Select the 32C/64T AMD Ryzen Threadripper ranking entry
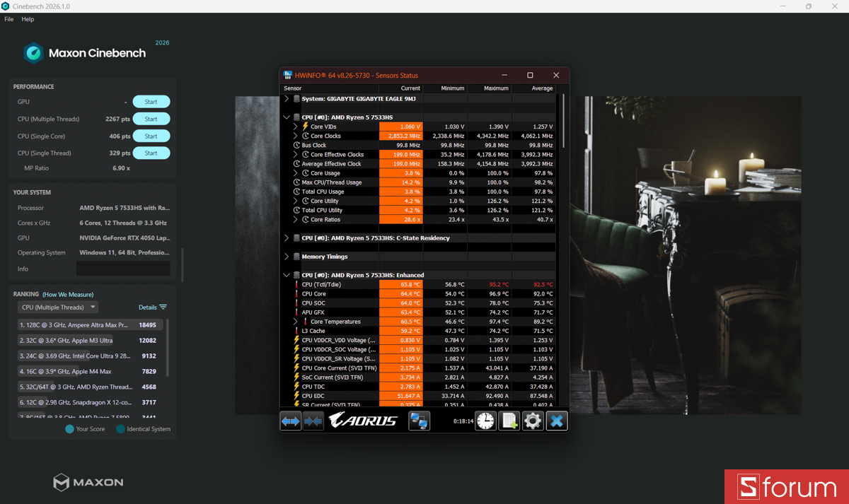Viewport: 849px width, 504px height. click(x=90, y=387)
